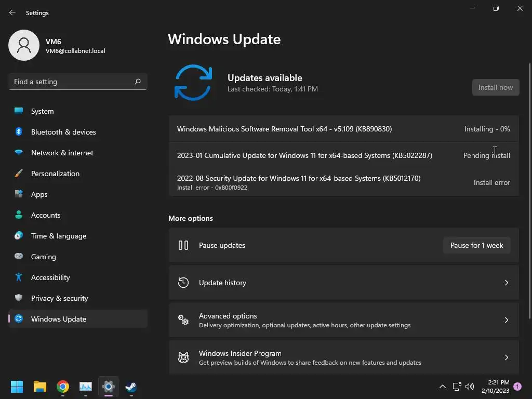Click the back arrow in Settings header
Screen dimensions: 532x399
click(12, 12)
